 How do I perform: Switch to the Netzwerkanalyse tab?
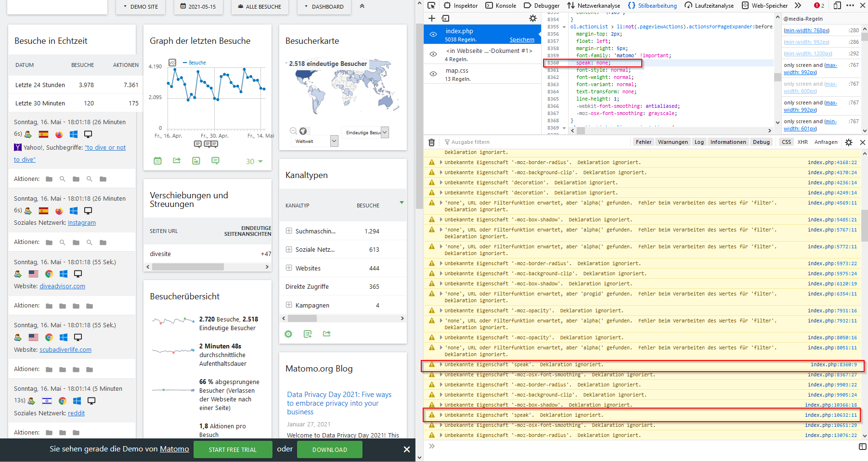point(594,6)
